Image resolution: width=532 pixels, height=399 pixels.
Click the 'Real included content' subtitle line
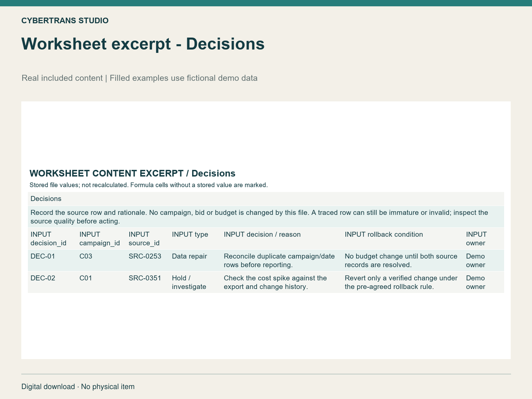point(140,78)
